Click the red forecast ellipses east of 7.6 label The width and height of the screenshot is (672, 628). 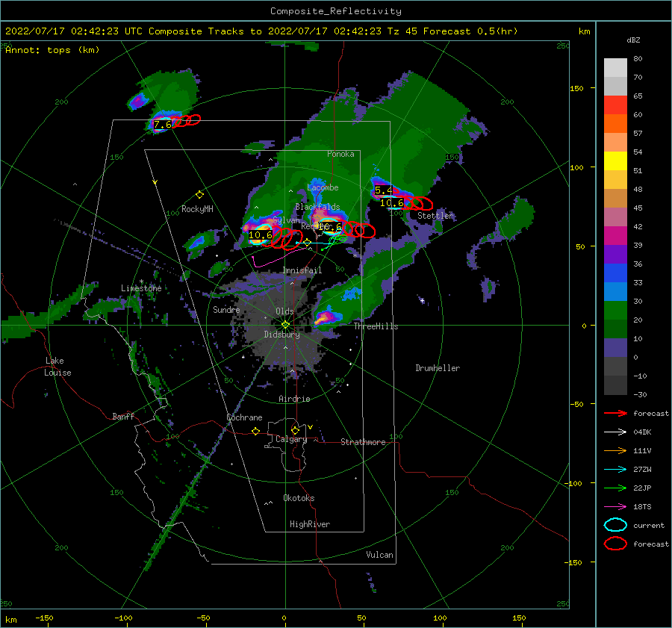[x=187, y=120]
